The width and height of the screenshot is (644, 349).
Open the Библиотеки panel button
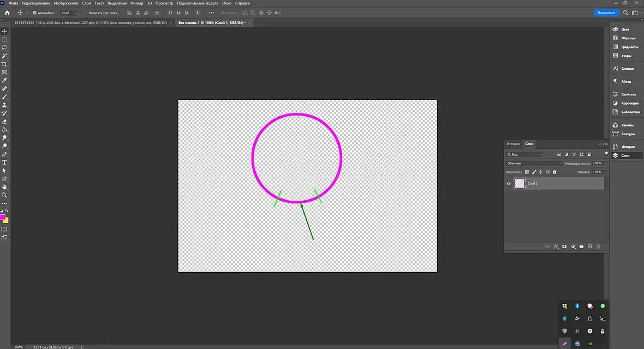click(x=625, y=112)
